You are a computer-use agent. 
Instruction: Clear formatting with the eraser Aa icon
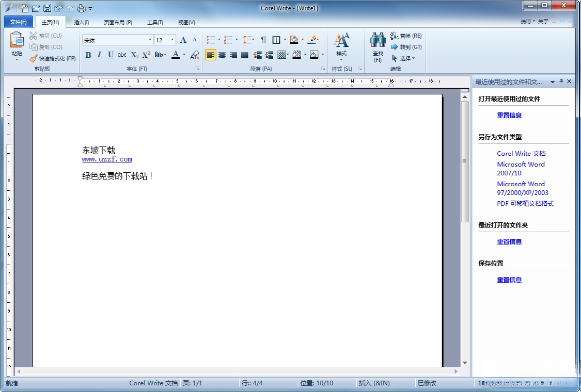click(195, 55)
